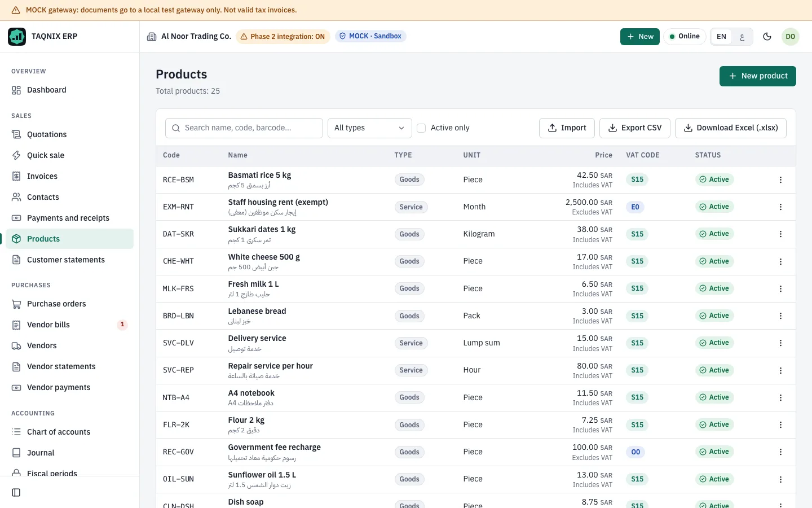
Task: Click the Phase 2 integration ON badge
Action: (283, 37)
